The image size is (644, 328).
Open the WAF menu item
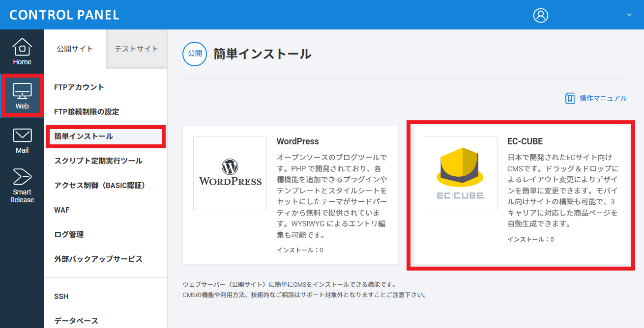(x=62, y=210)
